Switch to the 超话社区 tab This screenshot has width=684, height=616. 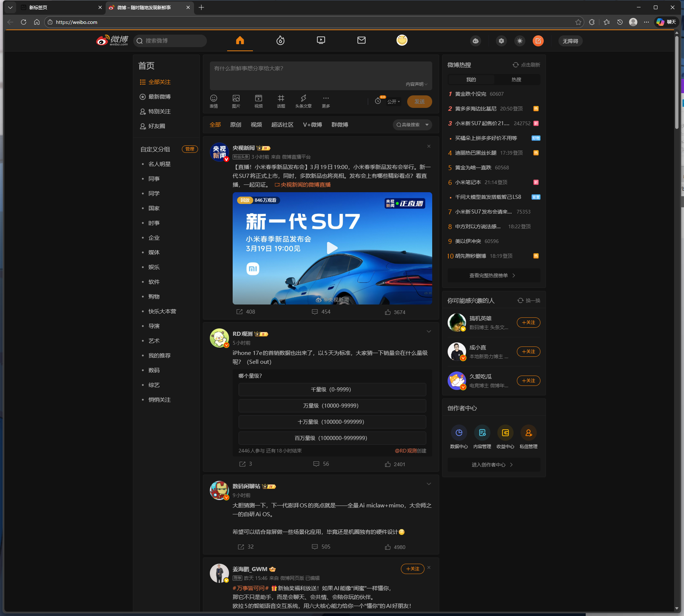click(x=282, y=125)
